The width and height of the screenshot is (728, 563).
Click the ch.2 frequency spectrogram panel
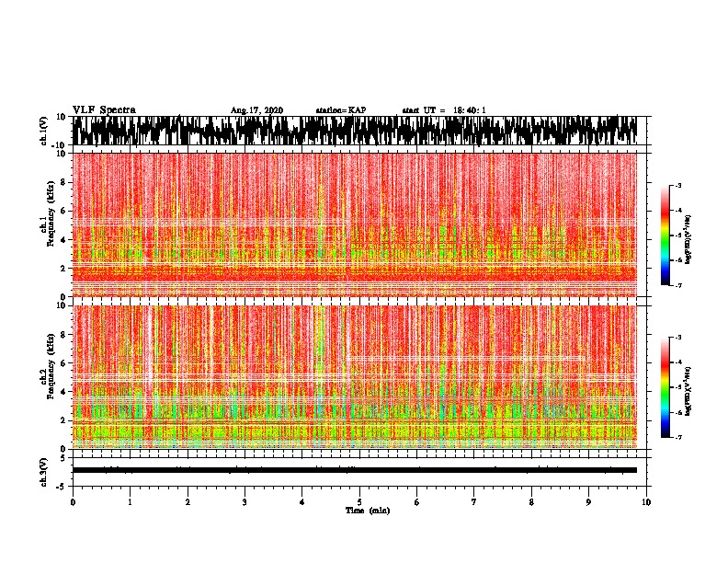point(355,377)
